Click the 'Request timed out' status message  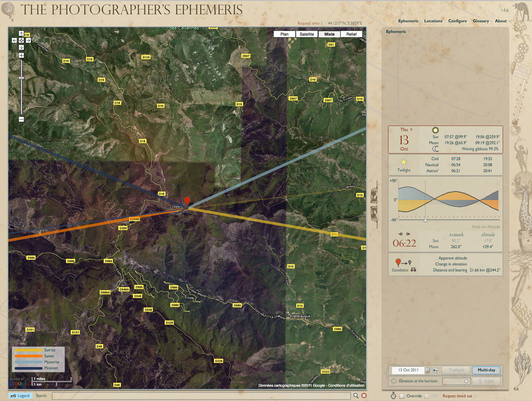coord(457,396)
